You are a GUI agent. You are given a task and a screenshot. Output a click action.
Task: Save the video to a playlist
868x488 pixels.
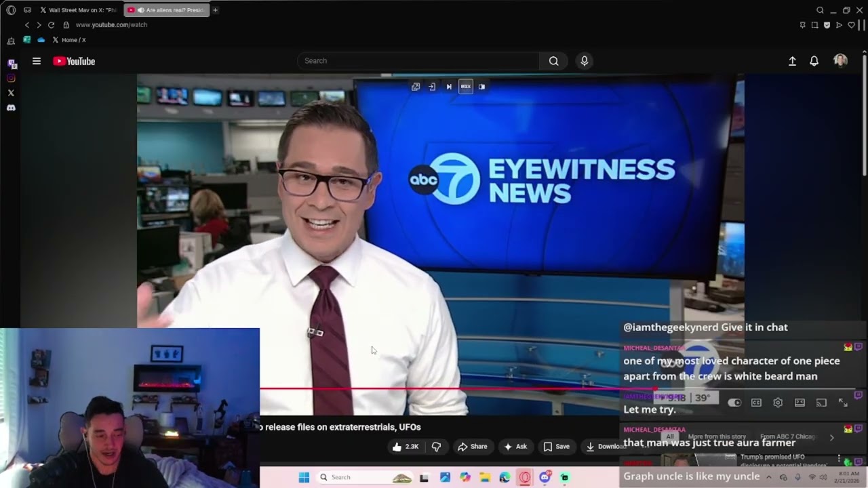pyautogui.click(x=557, y=447)
